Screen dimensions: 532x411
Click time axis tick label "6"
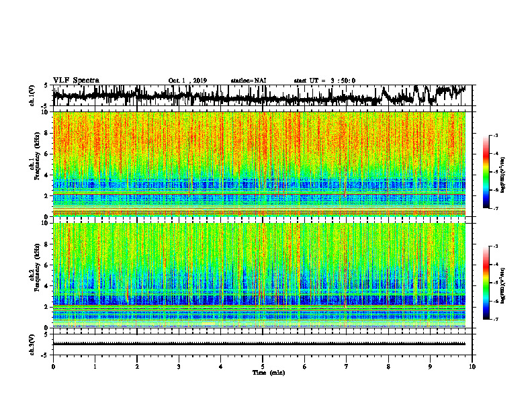click(305, 367)
